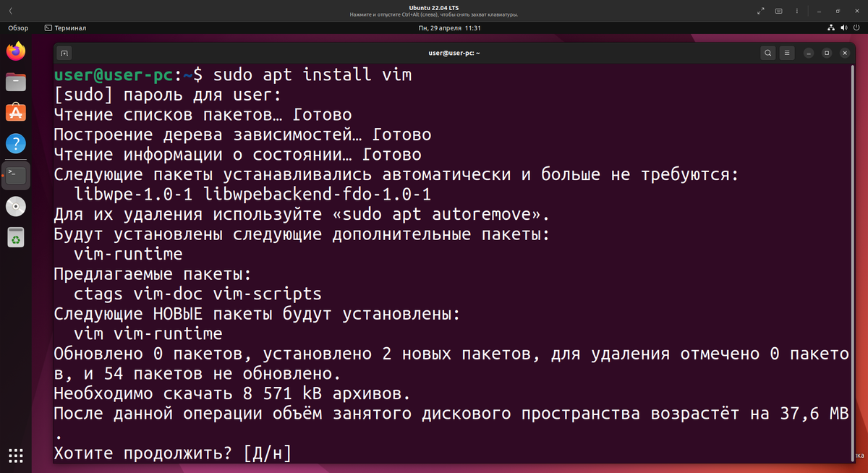Click the Ubuntu 22.04 LTS VM title
868x473 pixels.
coord(434,7)
